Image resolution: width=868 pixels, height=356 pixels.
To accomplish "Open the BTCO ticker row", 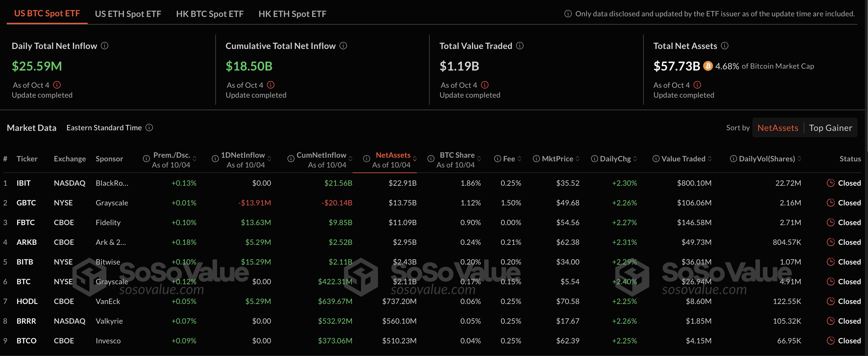I will [432, 341].
